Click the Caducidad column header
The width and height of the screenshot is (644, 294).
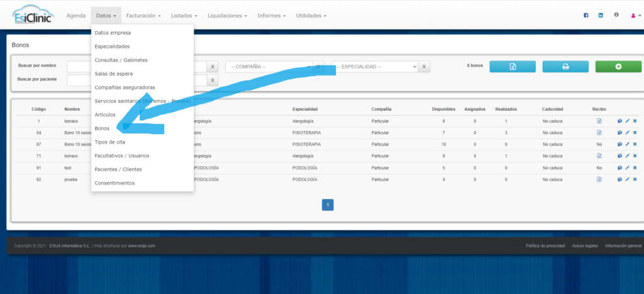[552, 110]
